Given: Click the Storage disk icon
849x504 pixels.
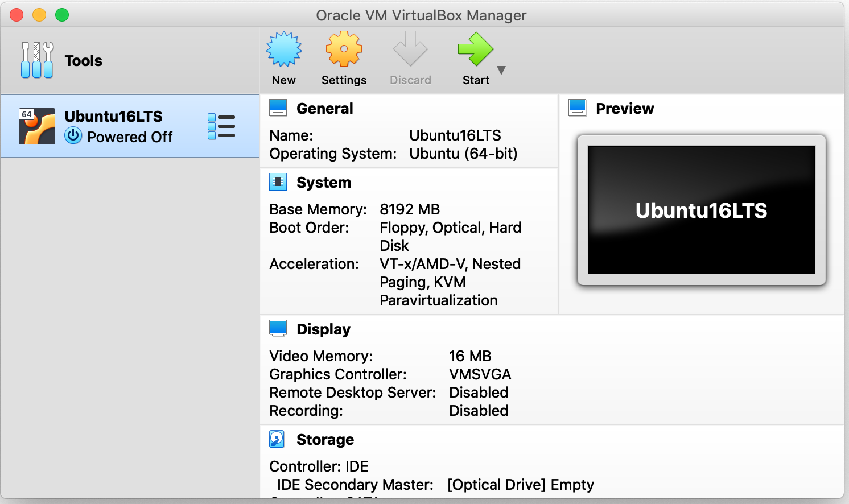Looking at the screenshot, I should point(277,439).
